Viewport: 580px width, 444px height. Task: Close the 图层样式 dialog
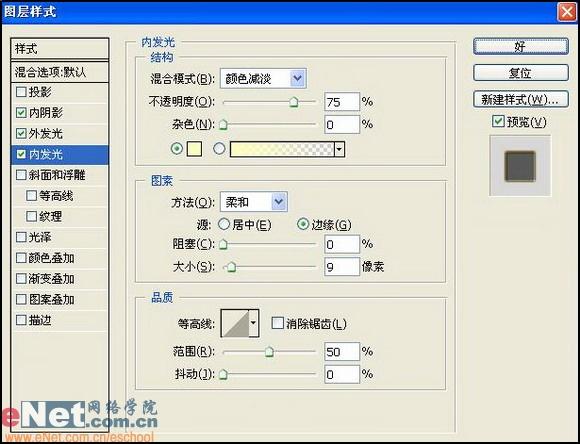click(567, 12)
